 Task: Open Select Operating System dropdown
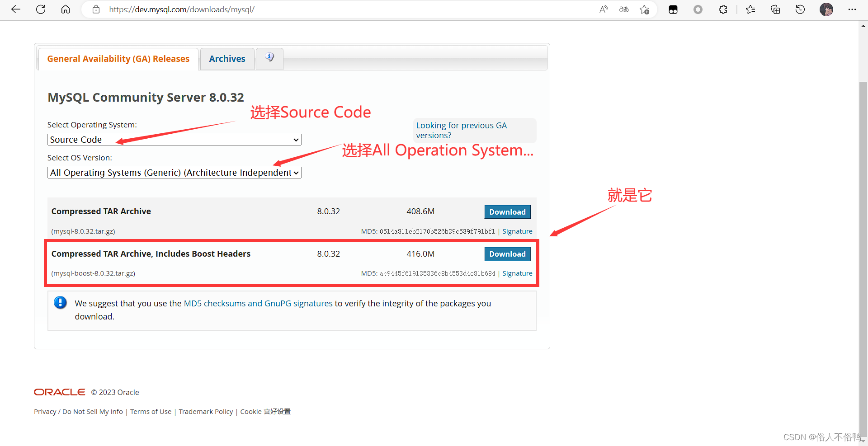[174, 140]
